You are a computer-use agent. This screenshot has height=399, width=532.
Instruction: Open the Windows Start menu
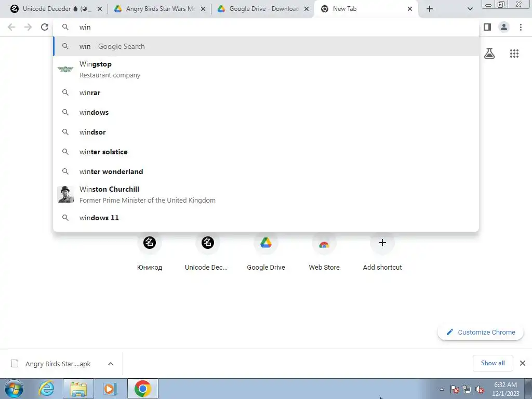click(14, 389)
